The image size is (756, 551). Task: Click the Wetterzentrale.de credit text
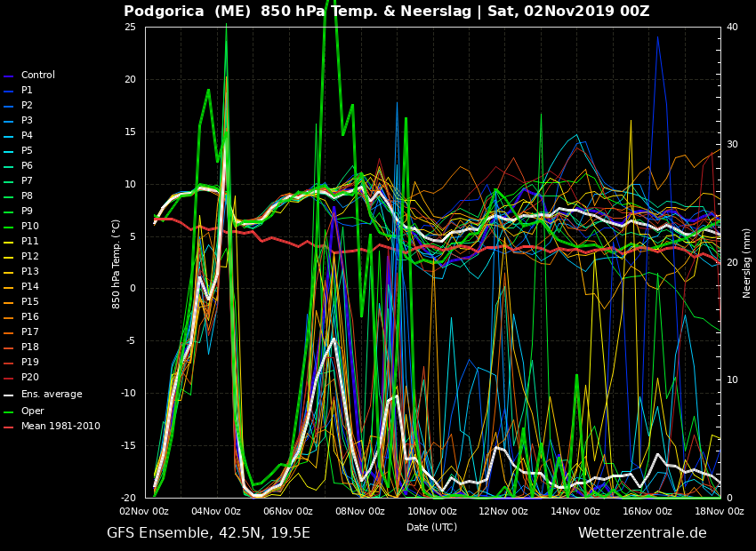coord(642,533)
